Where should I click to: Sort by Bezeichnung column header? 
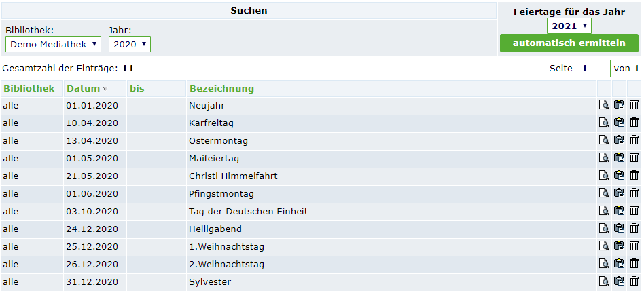click(221, 89)
